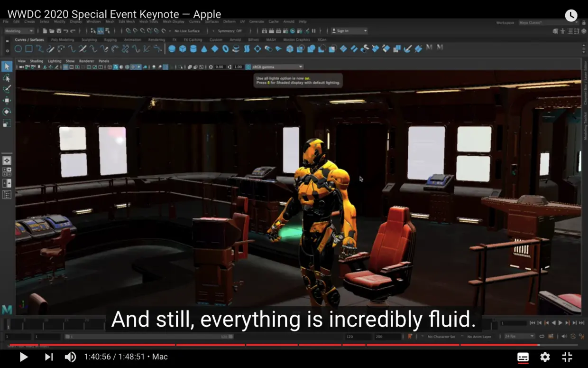
Task: Open the viewport View menu
Action: [21, 61]
